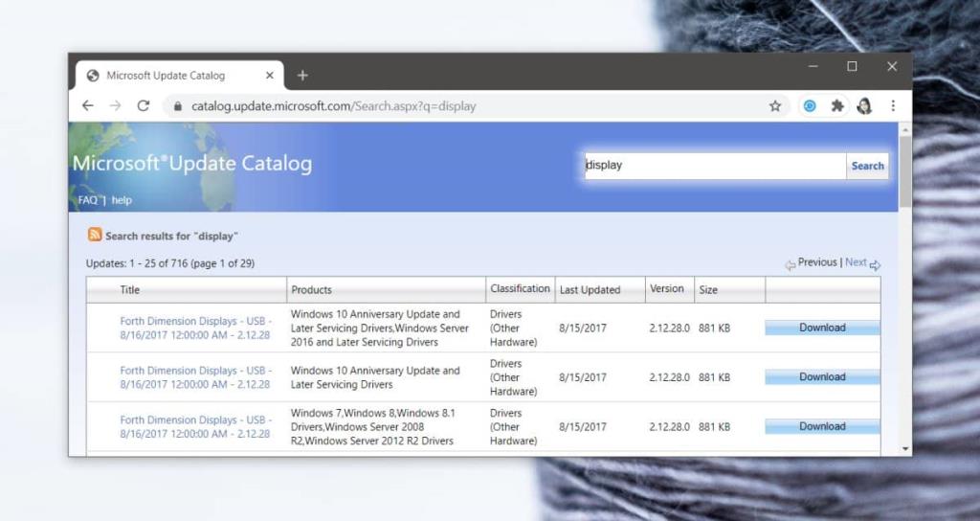Maximize the Chrome window

852,66
